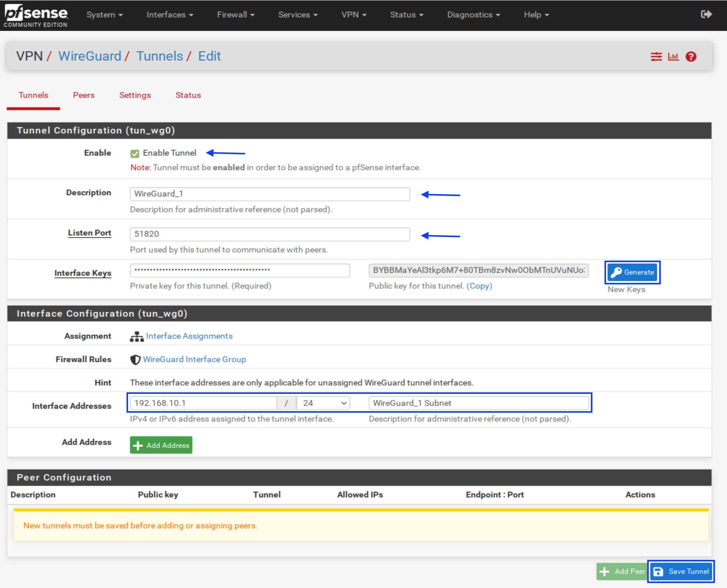Viewport: 727px width, 588px height.
Task: Click the masked private key field
Action: click(x=240, y=270)
